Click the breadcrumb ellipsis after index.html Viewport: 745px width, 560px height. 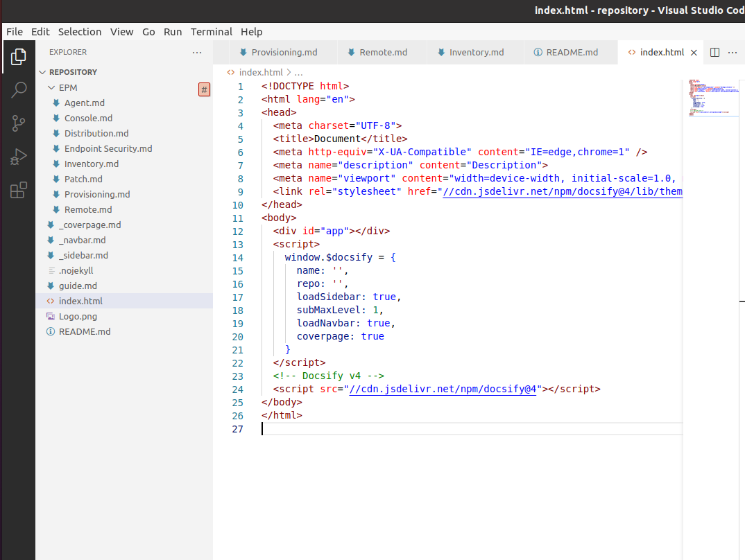[x=299, y=72]
